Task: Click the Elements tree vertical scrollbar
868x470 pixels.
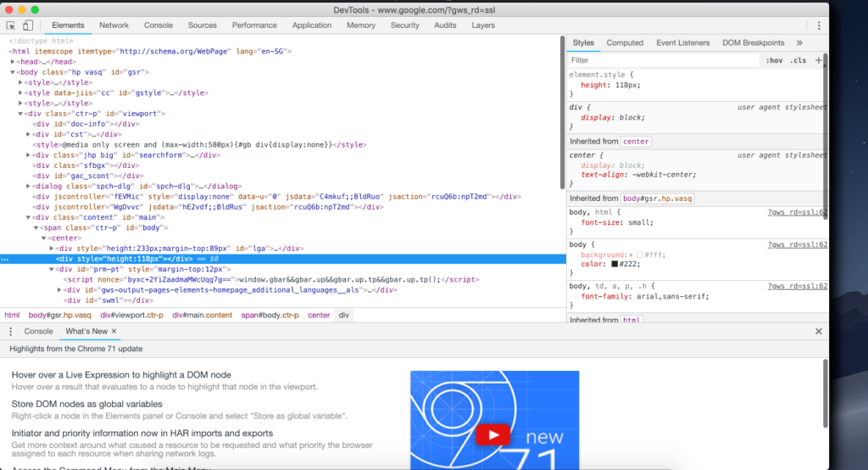Action: (563, 113)
